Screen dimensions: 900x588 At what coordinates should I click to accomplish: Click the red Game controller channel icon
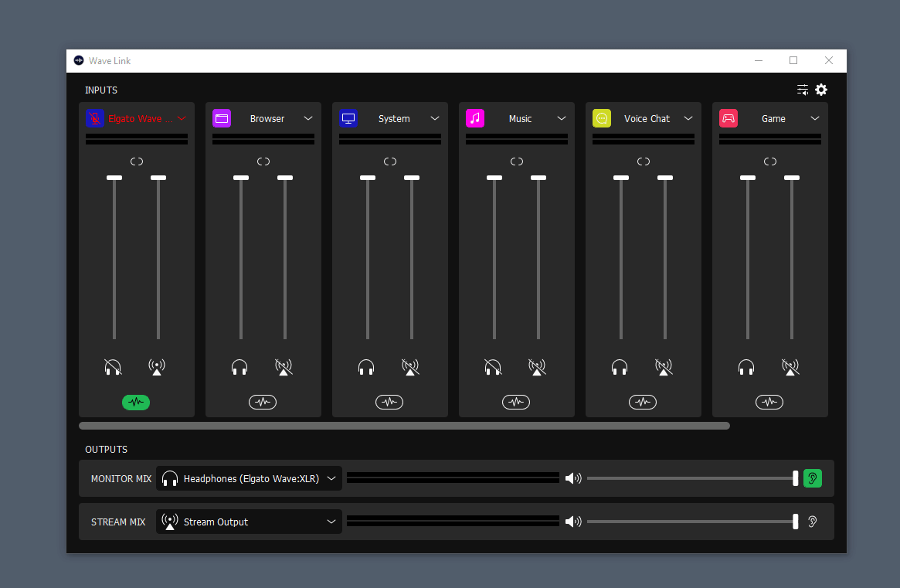pyautogui.click(x=728, y=118)
